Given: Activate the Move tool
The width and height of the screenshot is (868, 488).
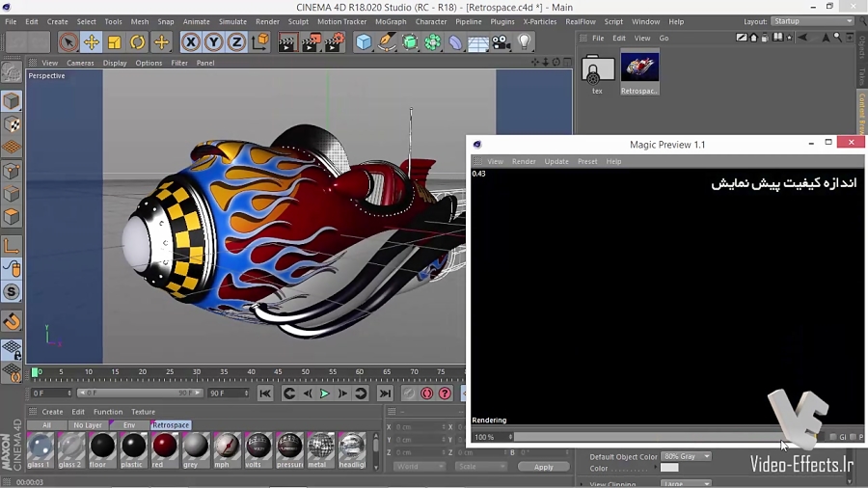Looking at the screenshot, I should pos(92,42).
